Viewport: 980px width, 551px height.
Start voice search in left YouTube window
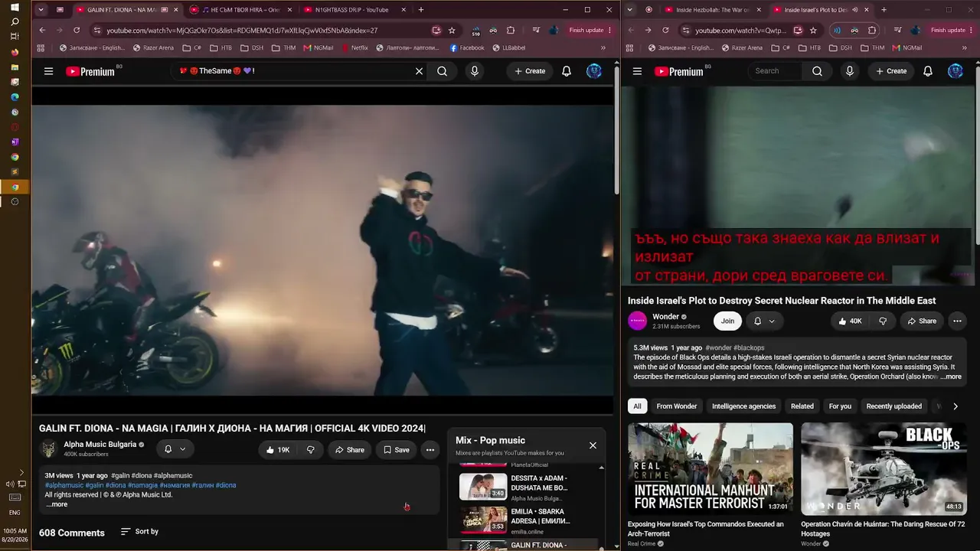pos(475,71)
